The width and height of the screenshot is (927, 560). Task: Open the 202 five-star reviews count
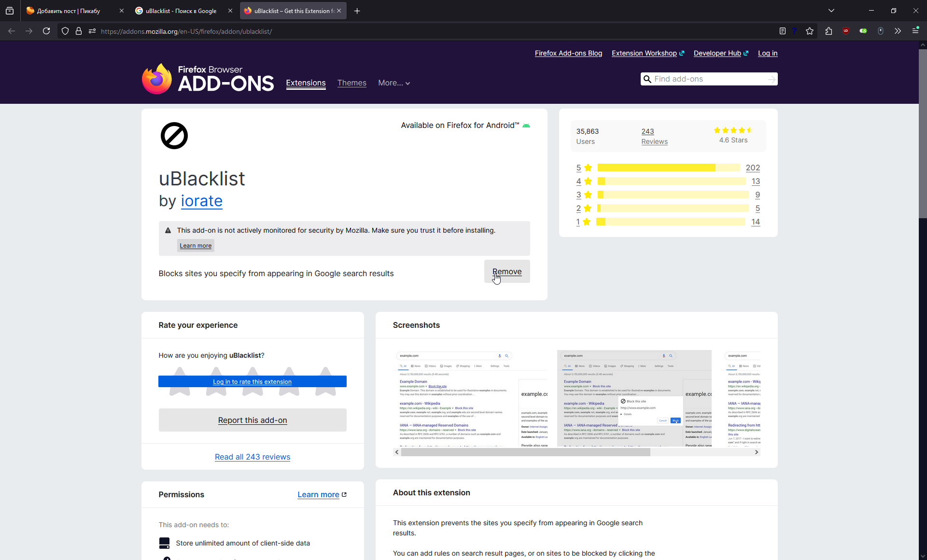(753, 168)
